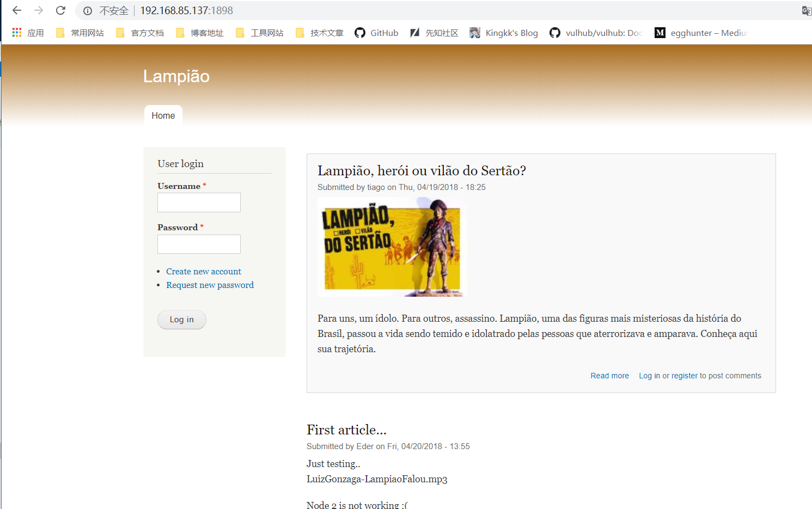The image size is (812, 509).
Task: Click the Create new account link
Action: pos(204,271)
